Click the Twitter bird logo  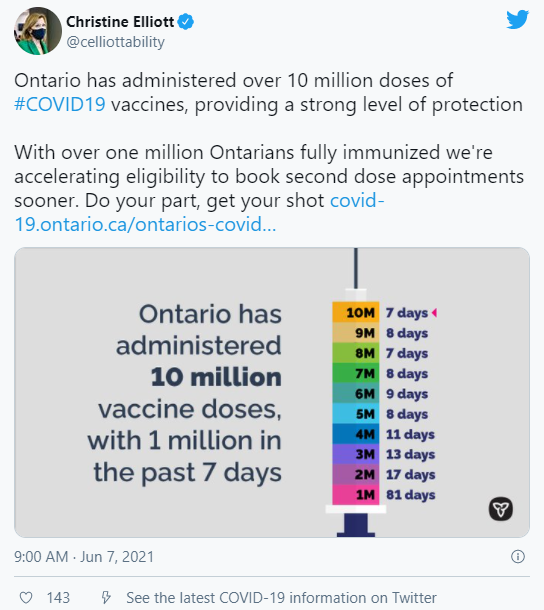click(517, 19)
